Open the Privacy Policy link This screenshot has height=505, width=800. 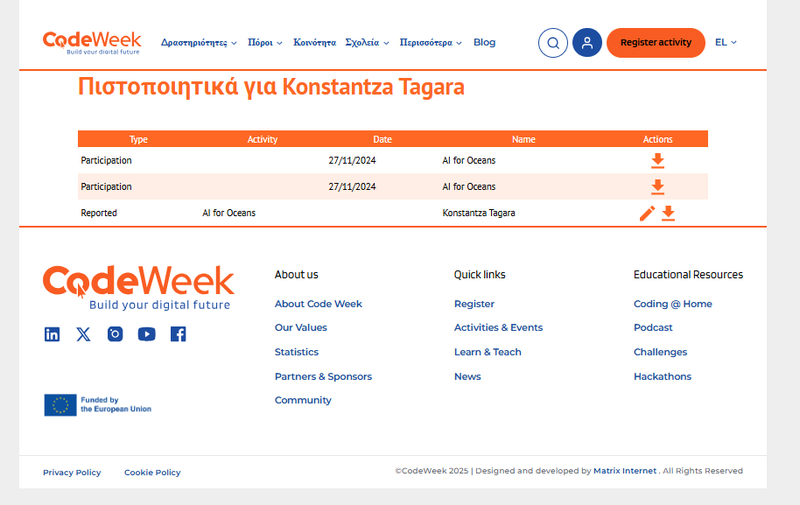pos(72,472)
